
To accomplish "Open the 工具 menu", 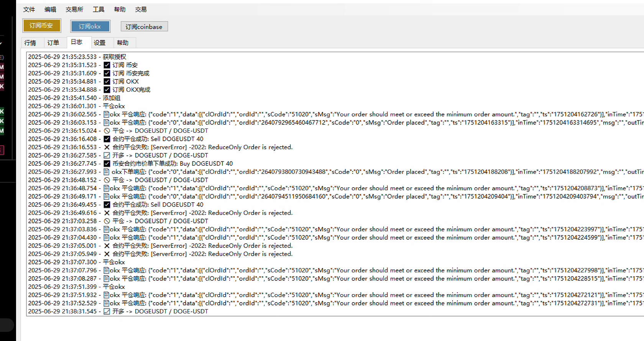I will [x=99, y=10].
